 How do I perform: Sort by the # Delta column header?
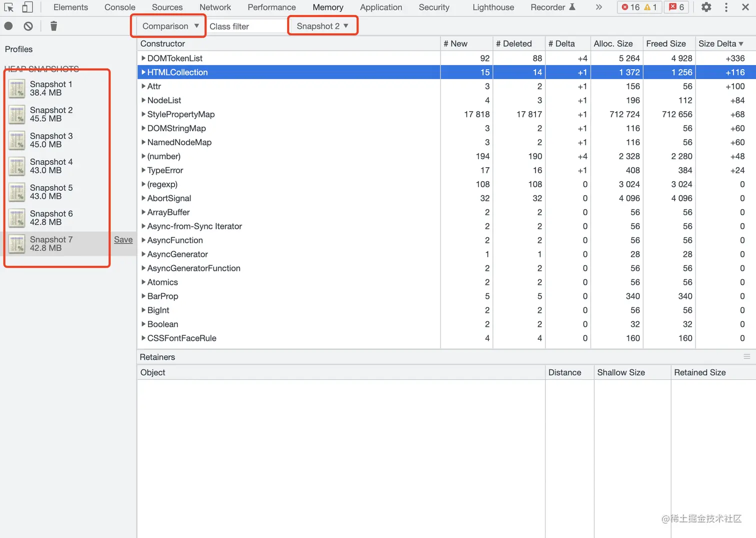[x=568, y=44]
